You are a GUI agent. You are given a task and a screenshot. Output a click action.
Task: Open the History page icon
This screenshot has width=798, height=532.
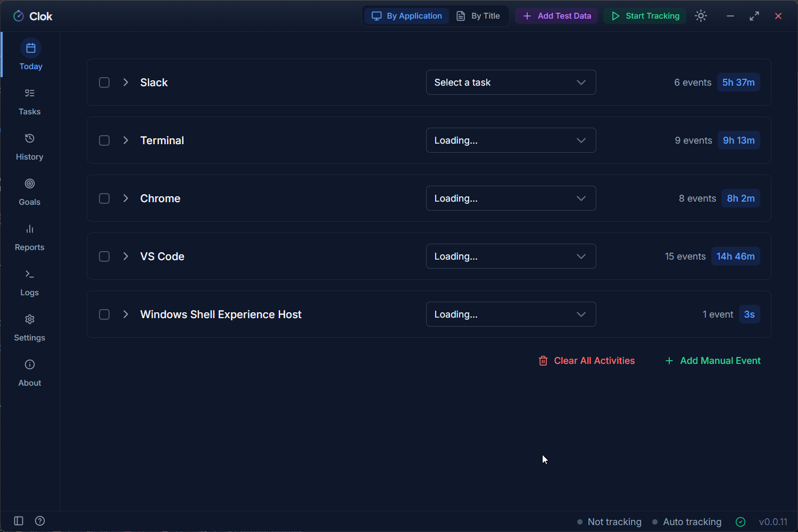(30, 138)
